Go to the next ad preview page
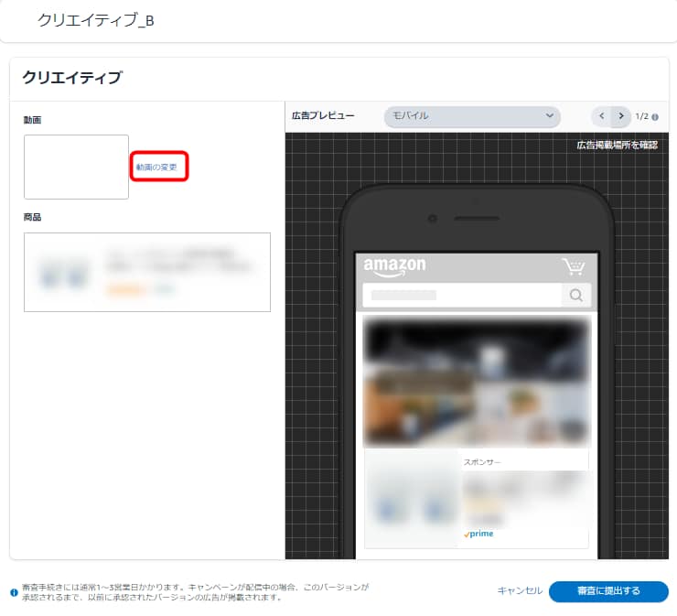 pyautogui.click(x=621, y=116)
